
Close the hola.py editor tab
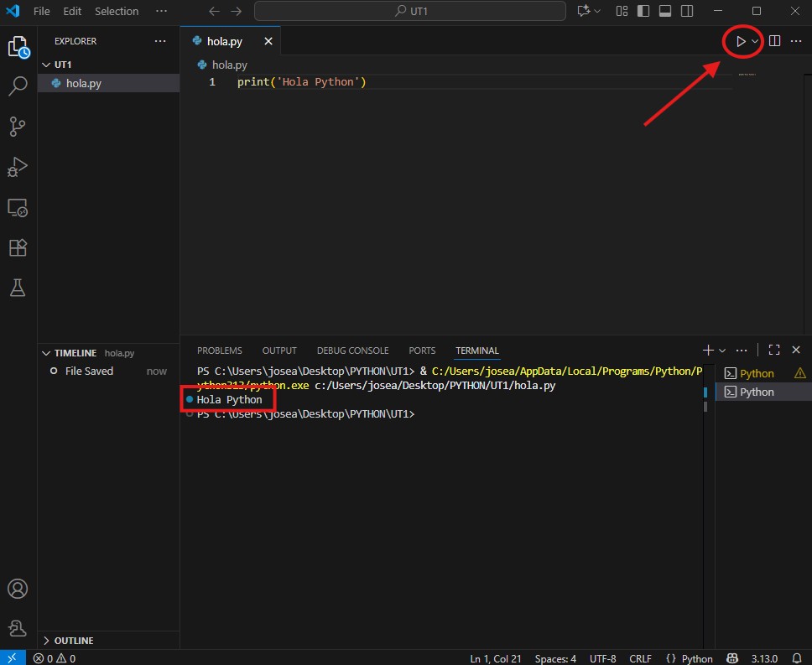click(x=268, y=41)
